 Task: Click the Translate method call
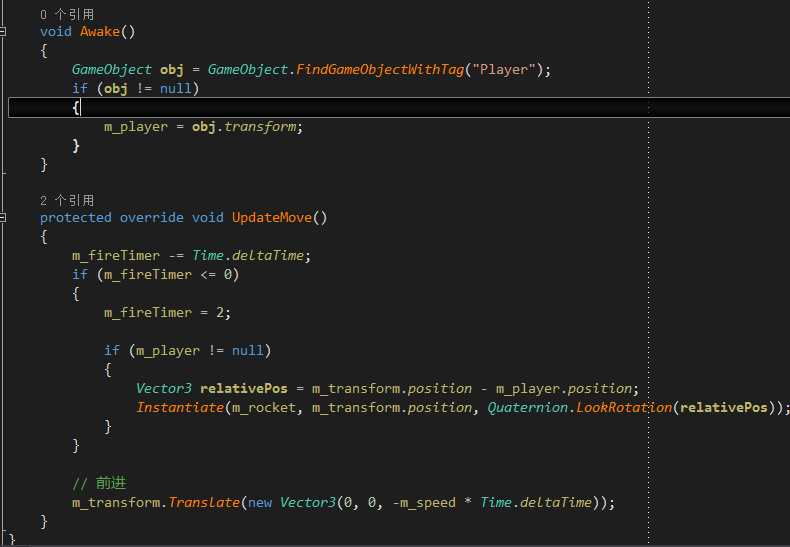(204, 503)
